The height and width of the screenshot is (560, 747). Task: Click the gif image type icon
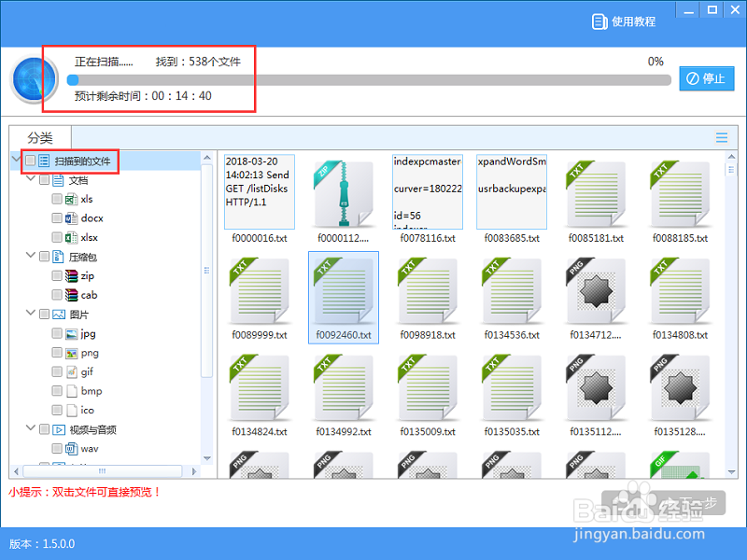(x=72, y=371)
